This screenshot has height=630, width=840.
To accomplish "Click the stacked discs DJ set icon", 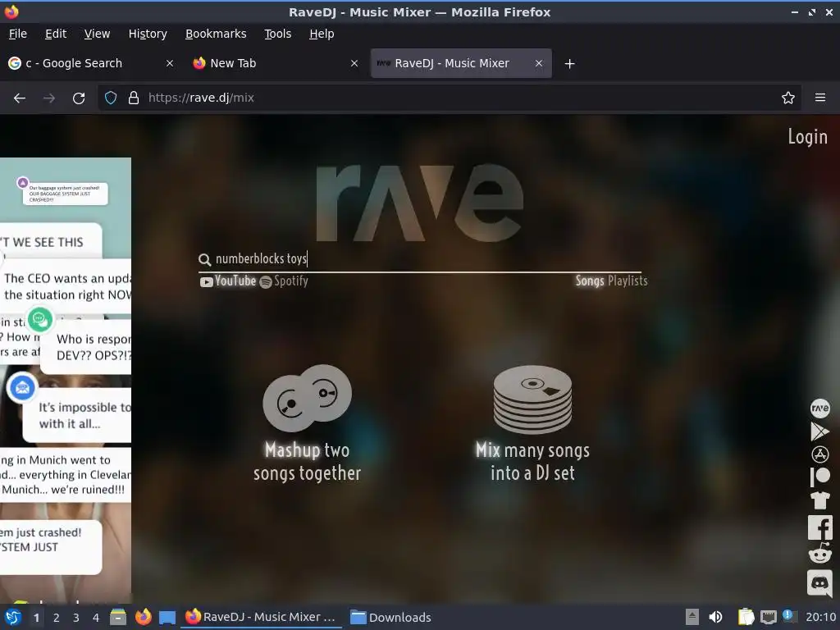I will click(x=532, y=399).
